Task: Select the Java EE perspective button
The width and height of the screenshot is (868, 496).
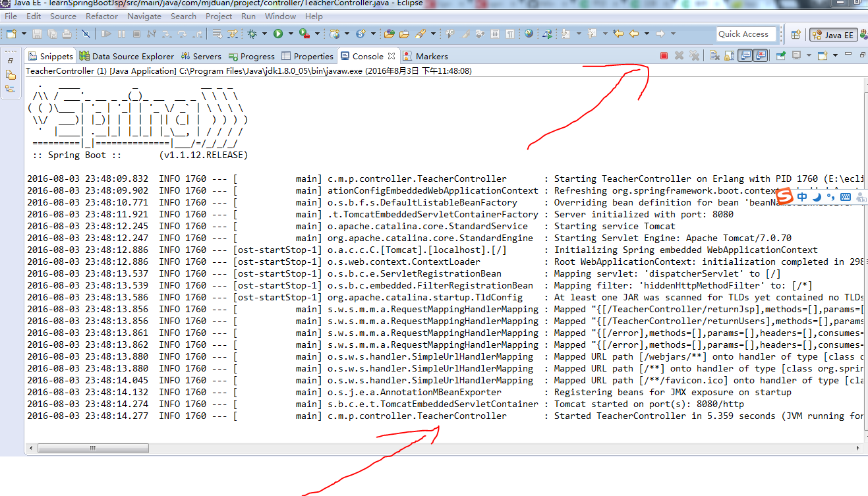Action: [834, 35]
